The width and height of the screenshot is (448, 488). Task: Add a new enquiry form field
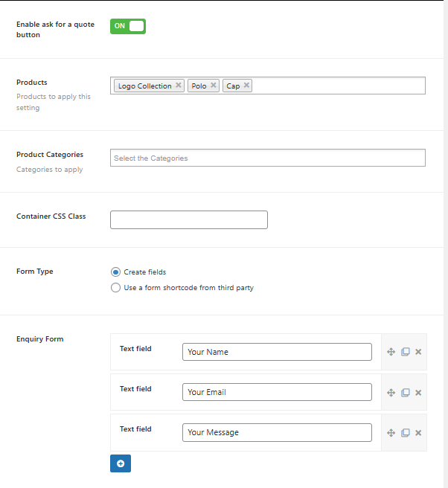point(121,463)
